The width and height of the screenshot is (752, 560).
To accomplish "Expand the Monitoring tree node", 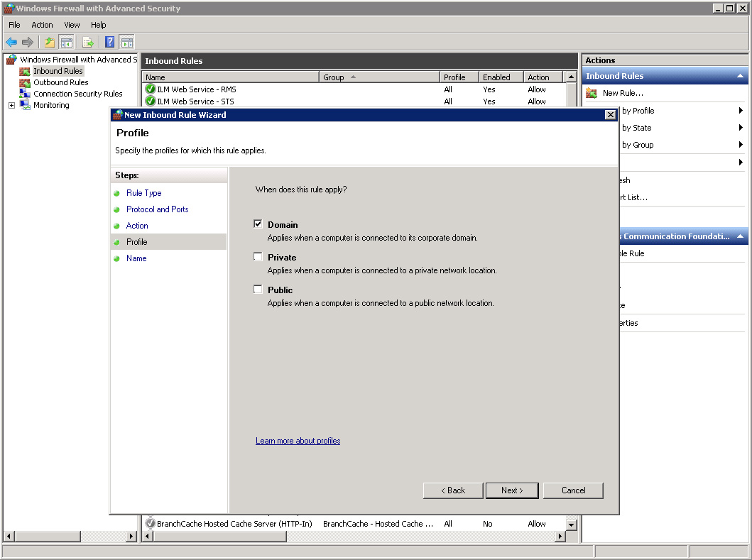I will coord(11,106).
